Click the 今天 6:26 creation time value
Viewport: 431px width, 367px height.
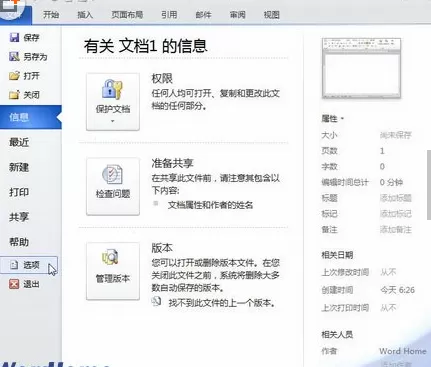click(x=397, y=290)
